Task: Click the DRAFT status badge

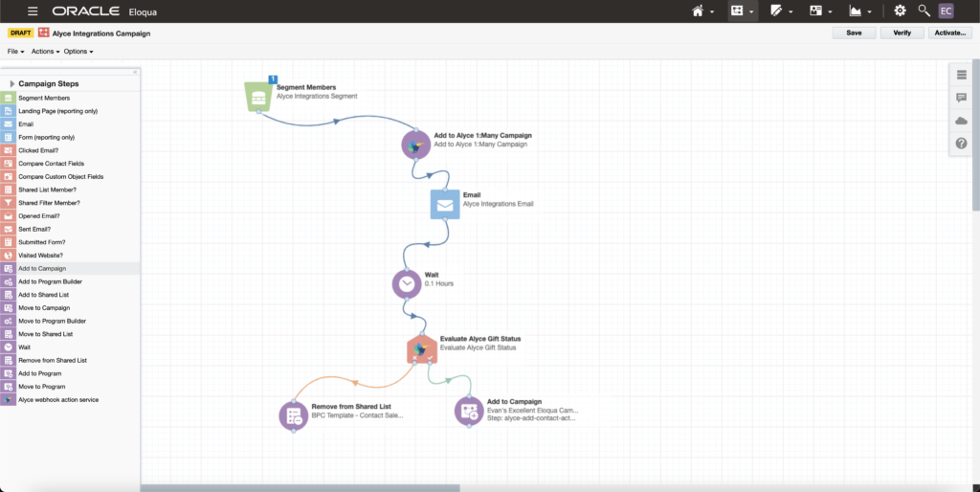Action: pyautogui.click(x=21, y=34)
